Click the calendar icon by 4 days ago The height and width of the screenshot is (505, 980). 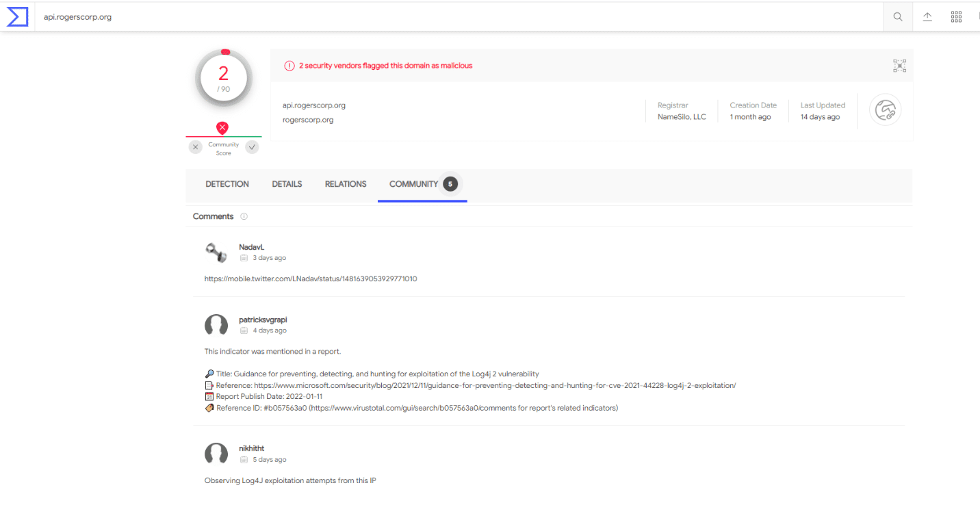[x=244, y=331]
